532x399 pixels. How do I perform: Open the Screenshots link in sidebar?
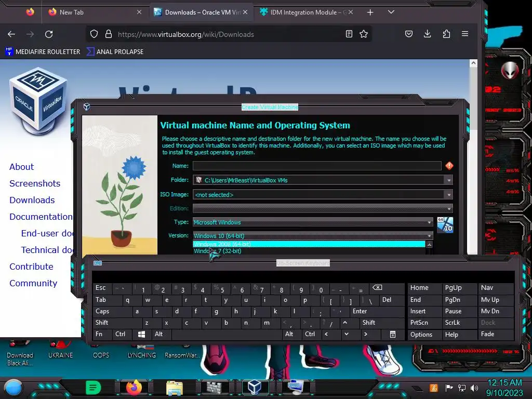pyautogui.click(x=35, y=183)
